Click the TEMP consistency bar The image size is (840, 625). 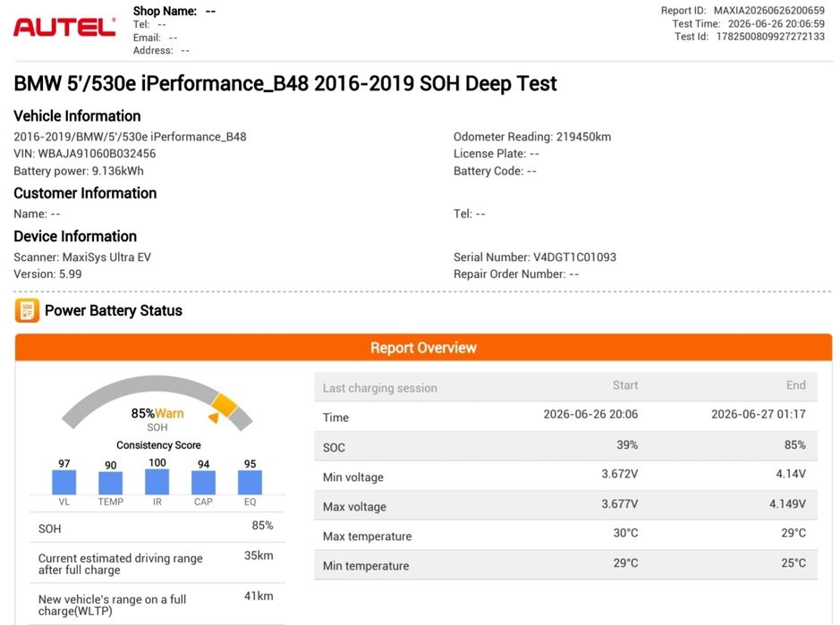point(110,483)
